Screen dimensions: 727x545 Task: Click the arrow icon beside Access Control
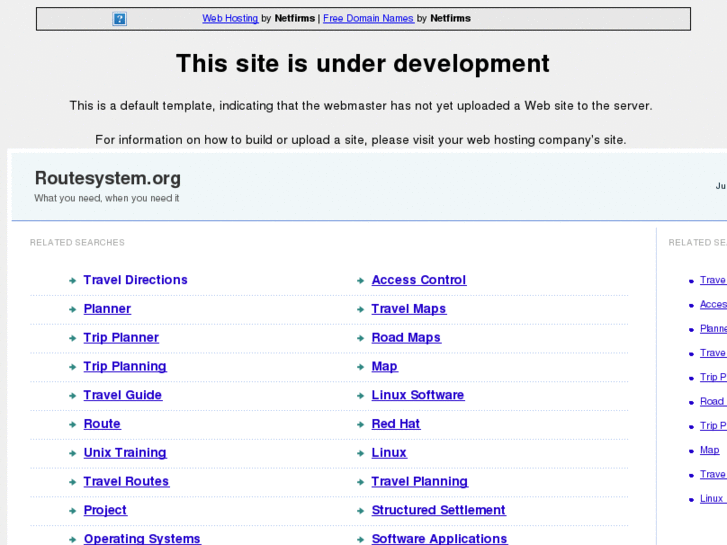click(x=360, y=281)
